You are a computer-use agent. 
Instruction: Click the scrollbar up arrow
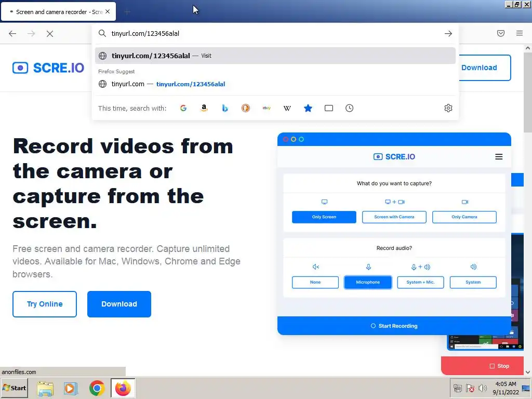528,48
